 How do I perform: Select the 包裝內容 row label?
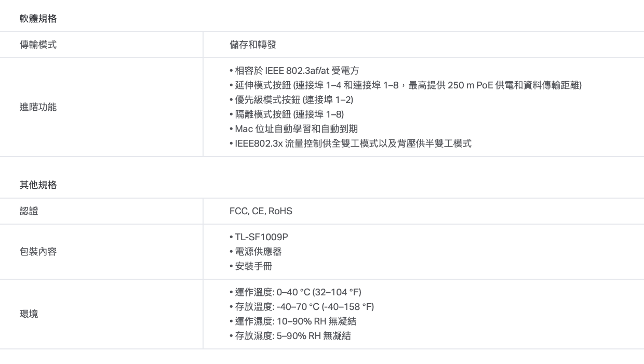[x=38, y=252]
